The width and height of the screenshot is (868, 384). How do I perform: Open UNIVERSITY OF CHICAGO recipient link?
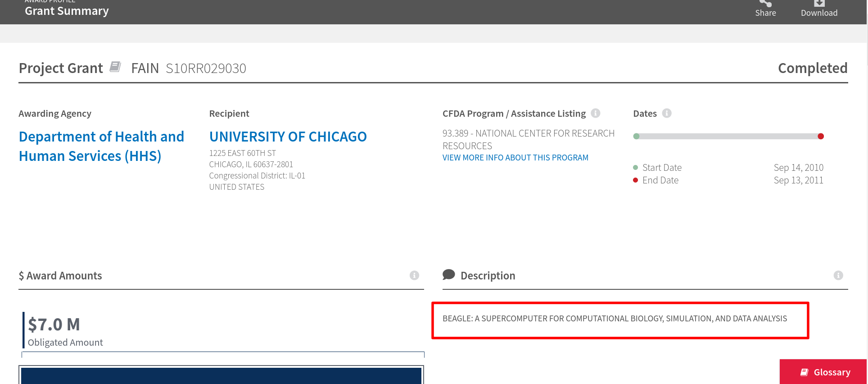pyautogui.click(x=288, y=137)
